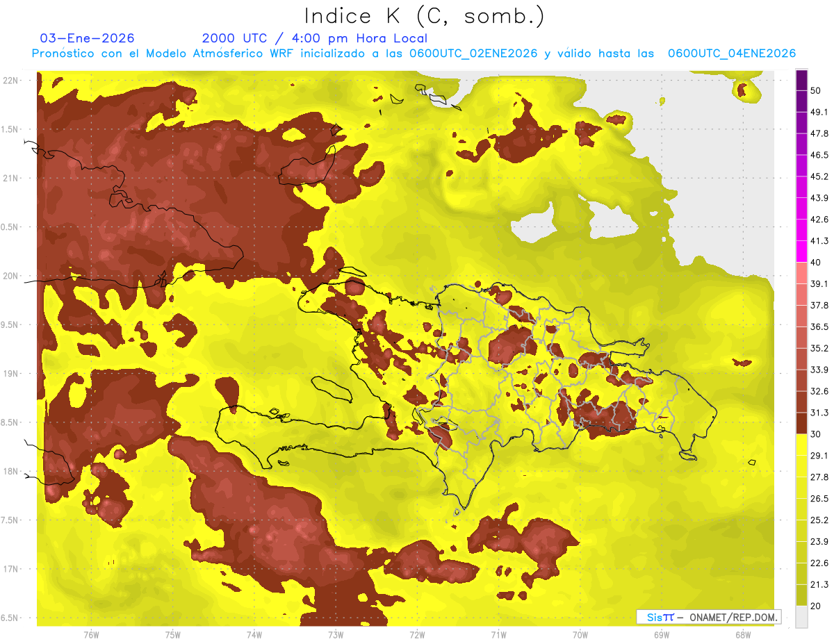The width and height of the screenshot is (834, 644).
Task: Click the color scale value "27.8"
Action: pyautogui.click(x=819, y=477)
